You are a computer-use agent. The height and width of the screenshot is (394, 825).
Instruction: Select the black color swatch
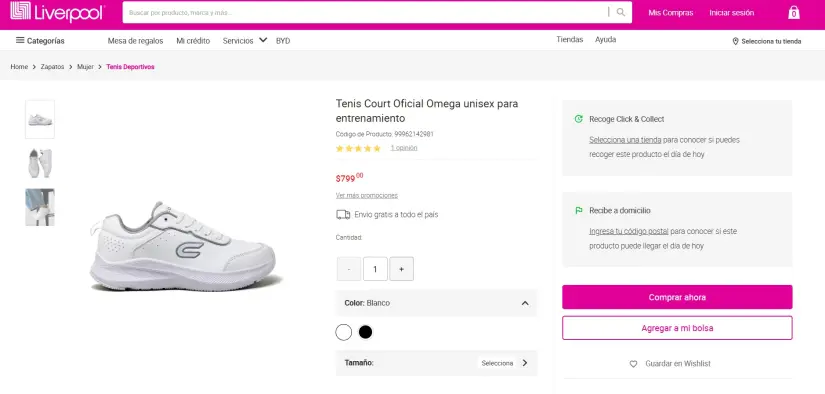click(x=365, y=332)
